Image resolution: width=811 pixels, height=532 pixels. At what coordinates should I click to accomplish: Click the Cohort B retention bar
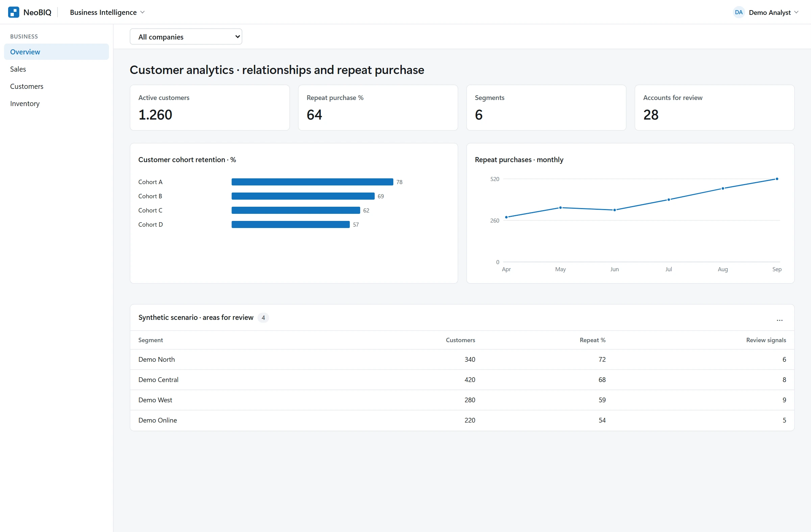[303, 196]
